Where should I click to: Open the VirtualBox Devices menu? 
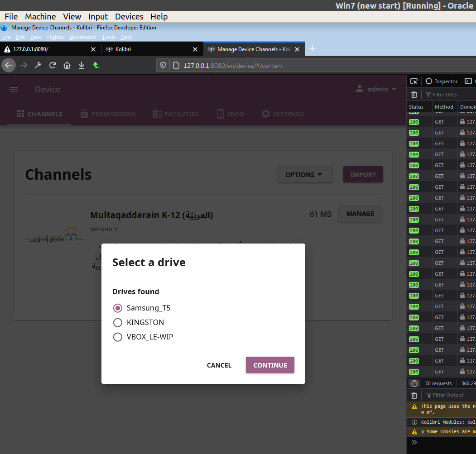click(129, 16)
